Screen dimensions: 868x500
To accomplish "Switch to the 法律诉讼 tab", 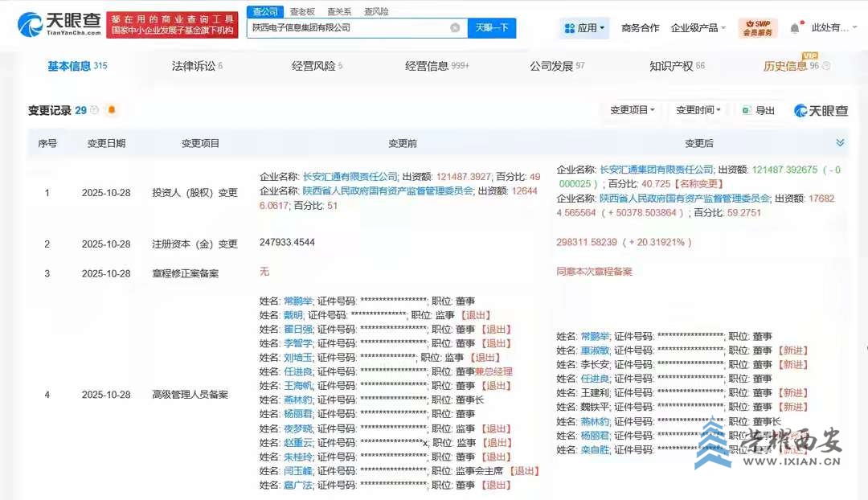I will click(196, 66).
